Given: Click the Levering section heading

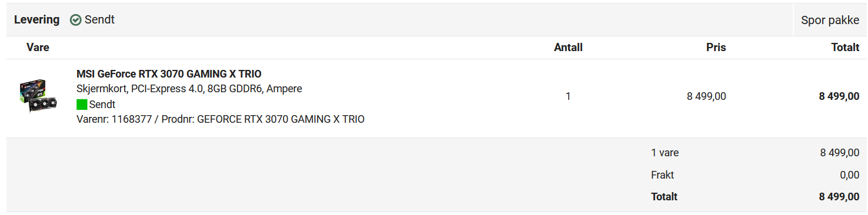Looking at the screenshot, I should click(36, 20).
